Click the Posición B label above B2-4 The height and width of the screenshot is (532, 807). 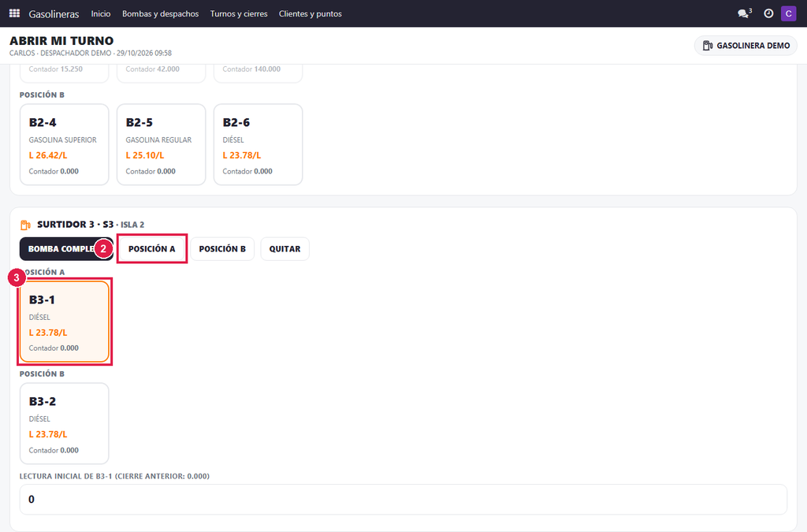click(43, 95)
